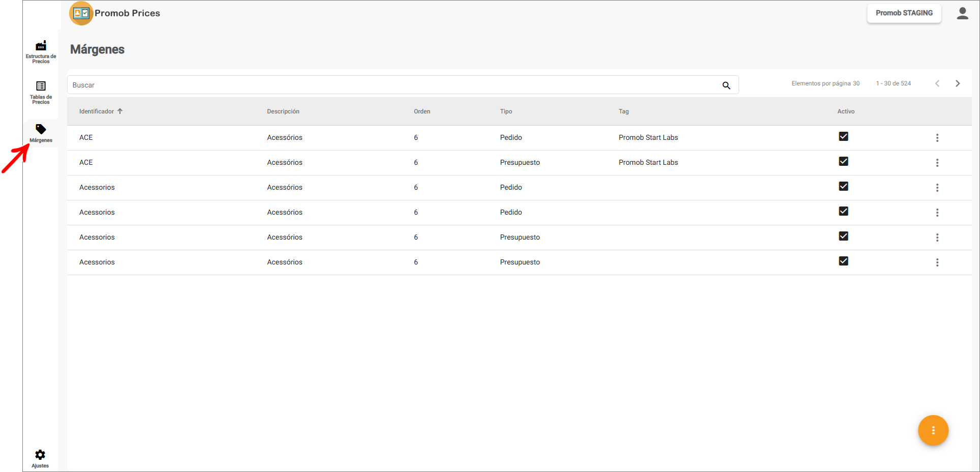Open the user account icon

(962, 13)
